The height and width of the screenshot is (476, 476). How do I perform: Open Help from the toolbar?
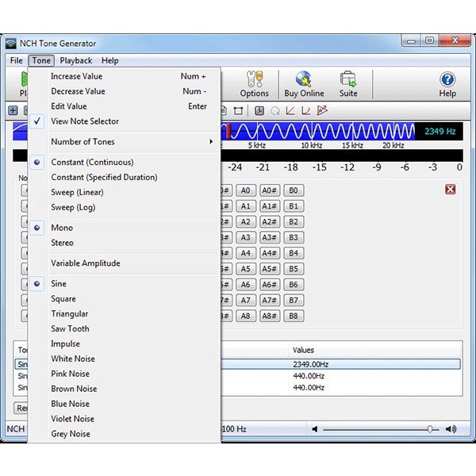447,83
